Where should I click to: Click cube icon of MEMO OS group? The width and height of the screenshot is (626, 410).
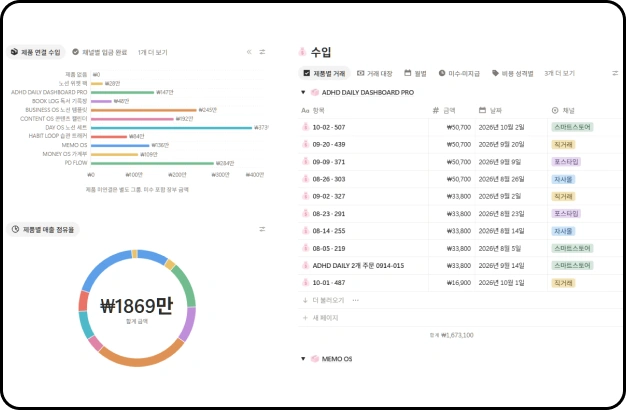(x=315, y=359)
